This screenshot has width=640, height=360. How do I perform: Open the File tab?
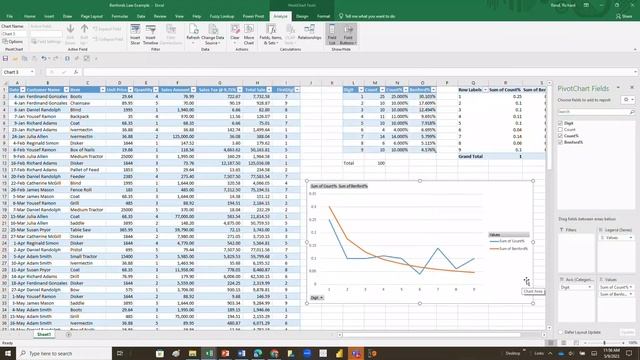pos(9,16)
